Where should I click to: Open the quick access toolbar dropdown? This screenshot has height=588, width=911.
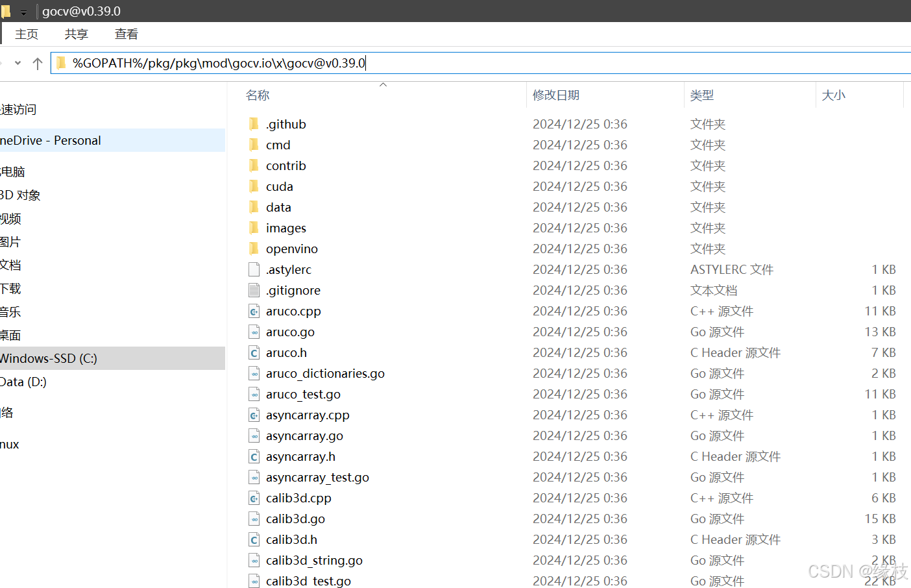tap(24, 11)
